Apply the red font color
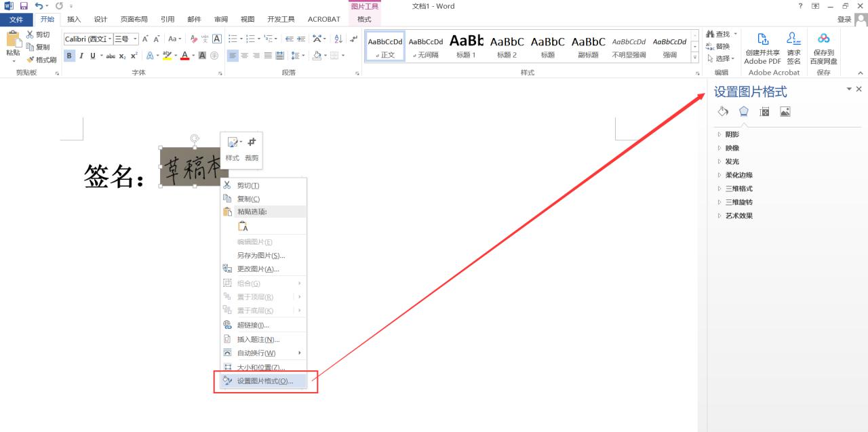The image size is (868, 432). (184, 56)
